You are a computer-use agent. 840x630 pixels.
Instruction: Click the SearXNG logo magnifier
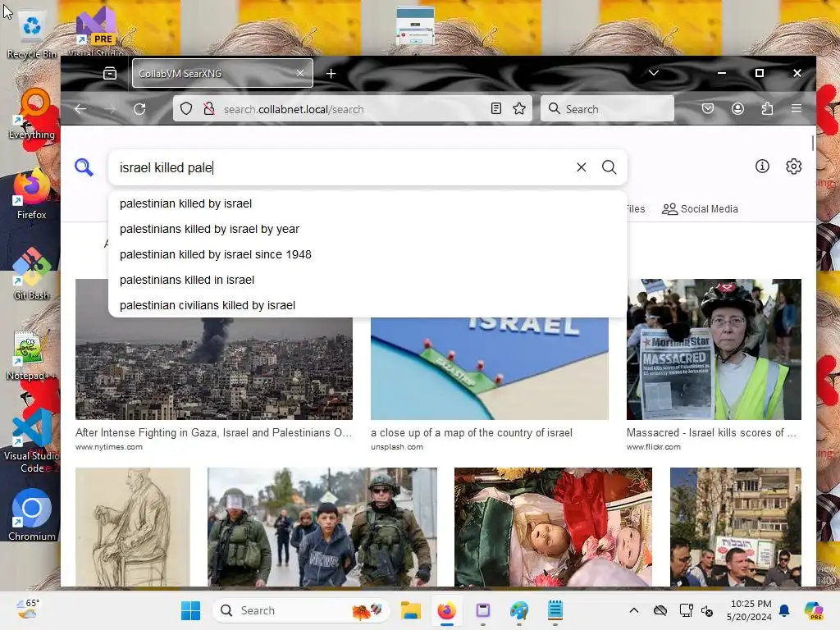[84, 167]
